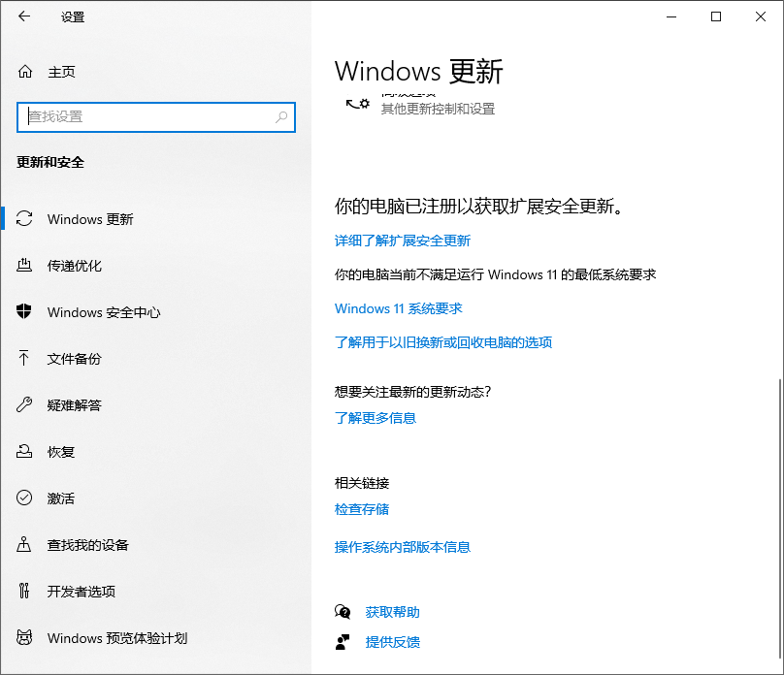Click the search magnifier icon
The width and height of the screenshot is (784, 675).
point(281,117)
